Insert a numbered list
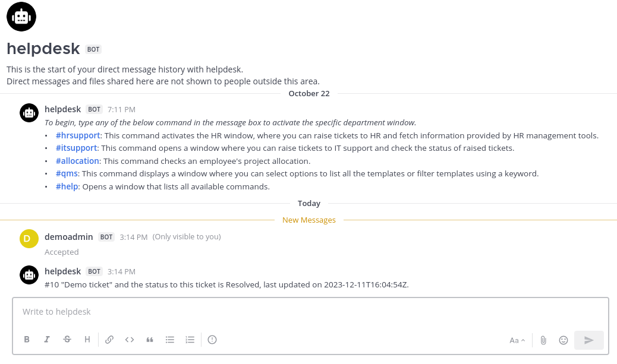Viewport: 617px width, 364px height. pyautogui.click(x=190, y=340)
